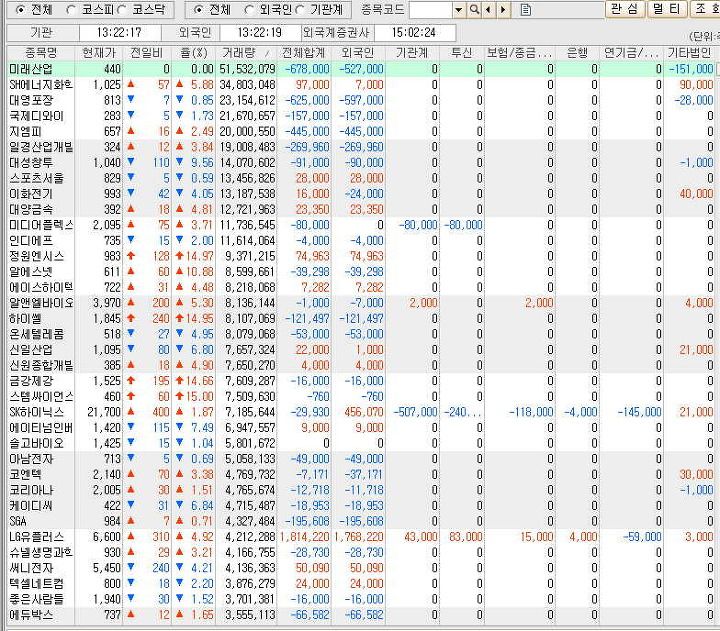The width and height of the screenshot is (720, 631).
Task: Sort by the 종목명 column header
Action: [41, 53]
